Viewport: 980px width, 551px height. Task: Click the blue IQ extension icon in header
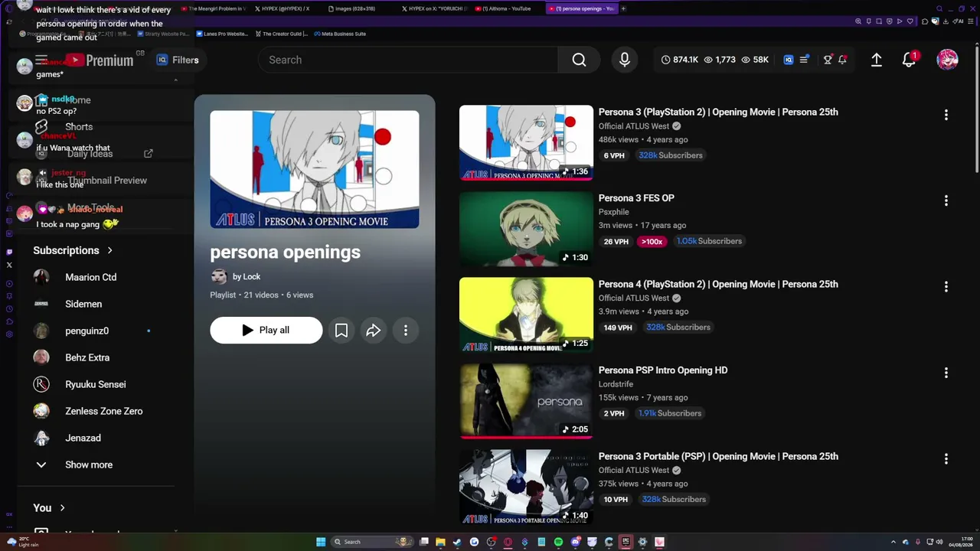[789, 60]
